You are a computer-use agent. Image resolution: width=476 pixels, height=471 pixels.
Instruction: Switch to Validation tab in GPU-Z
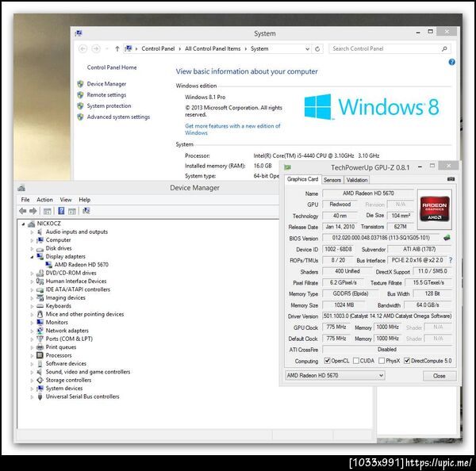pos(357,180)
